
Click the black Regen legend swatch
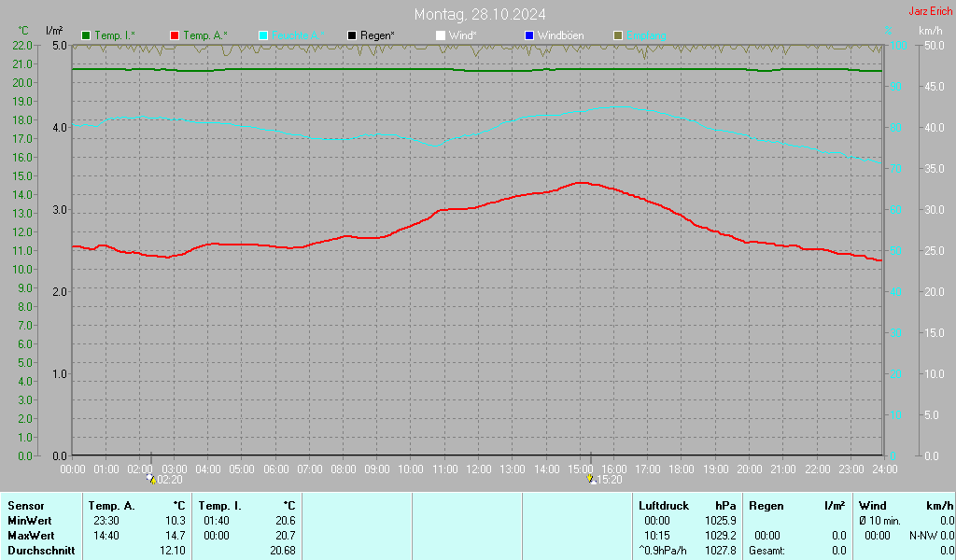coord(352,35)
